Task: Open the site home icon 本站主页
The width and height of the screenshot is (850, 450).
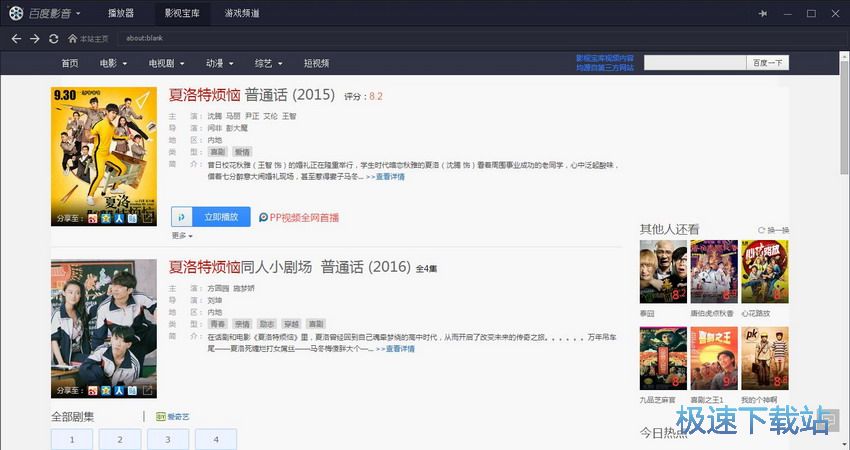Action: click(88, 38)
